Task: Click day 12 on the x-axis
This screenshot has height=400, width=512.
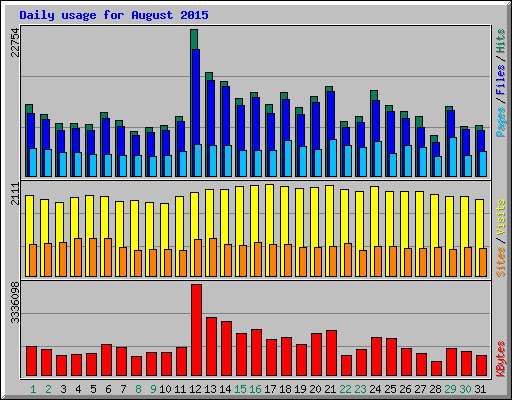Action: (x=195, y=389)
